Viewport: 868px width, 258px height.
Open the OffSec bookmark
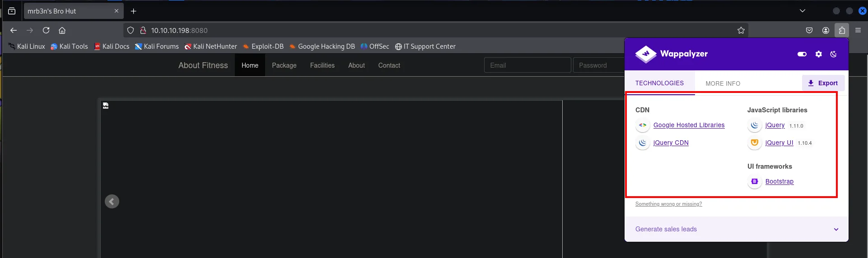click(x=375, y=46)
